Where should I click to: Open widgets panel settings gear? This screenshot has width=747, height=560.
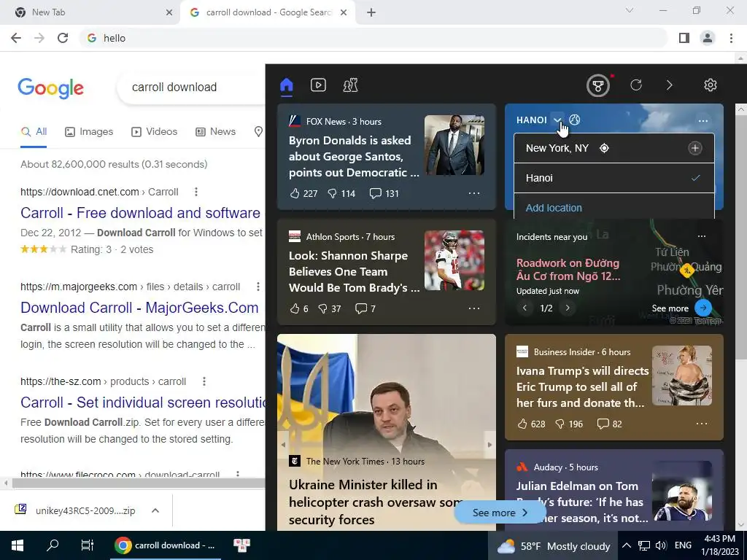point(711,85)
